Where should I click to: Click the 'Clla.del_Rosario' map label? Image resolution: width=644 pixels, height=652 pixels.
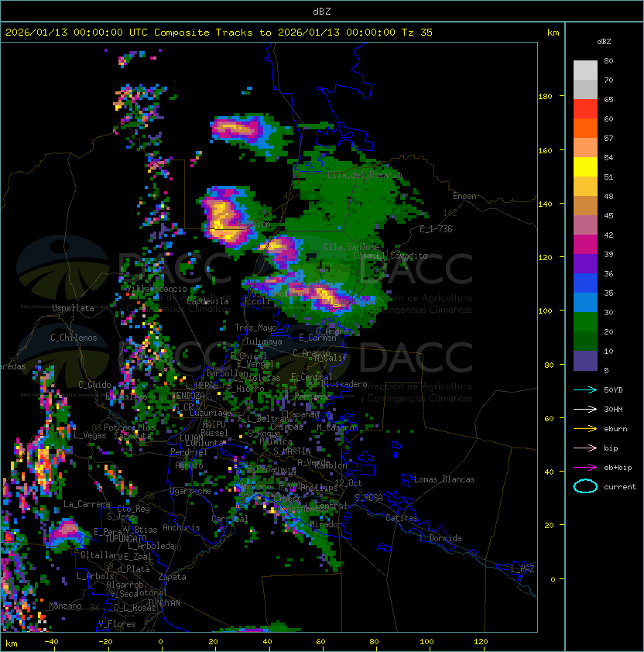click(365, 175)
